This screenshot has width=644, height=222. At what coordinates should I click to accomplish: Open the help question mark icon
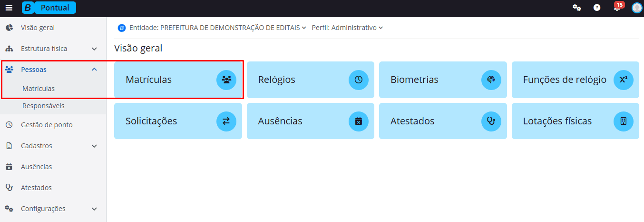(x=597, y=8)
